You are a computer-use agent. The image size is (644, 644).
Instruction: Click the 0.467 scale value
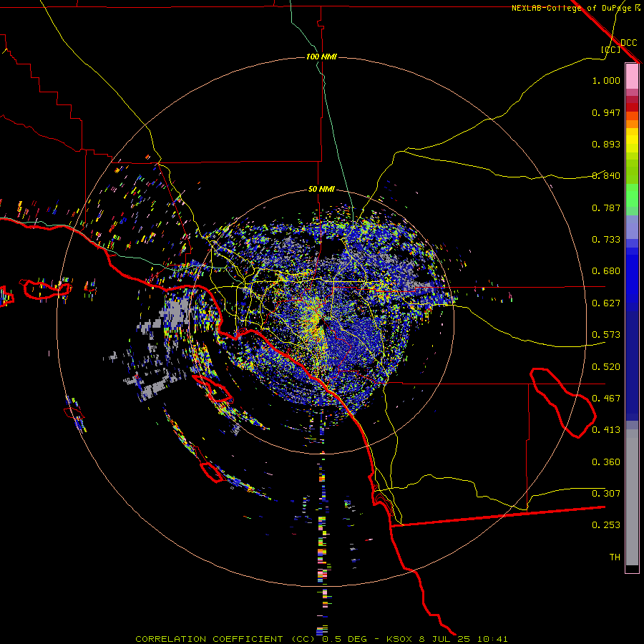(606, 399)
